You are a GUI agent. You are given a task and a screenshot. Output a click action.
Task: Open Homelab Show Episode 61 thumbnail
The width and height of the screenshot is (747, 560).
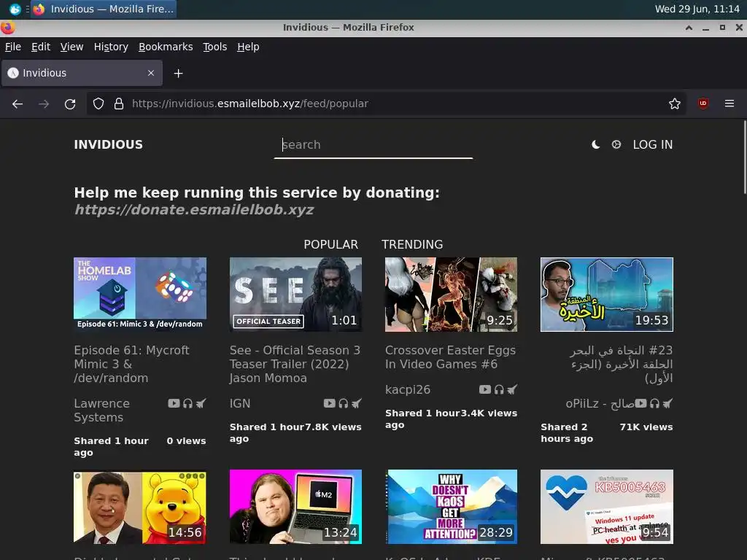tap(140, 295)
